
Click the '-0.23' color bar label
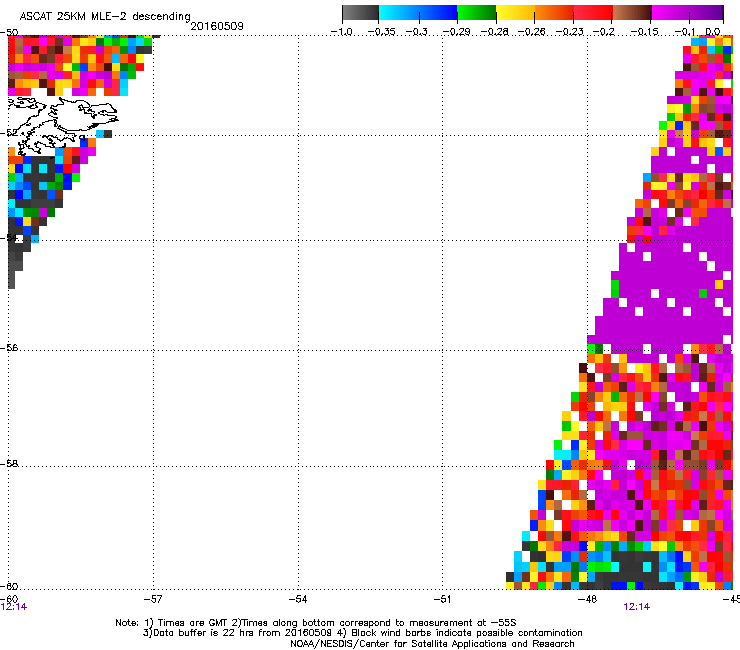570,32
